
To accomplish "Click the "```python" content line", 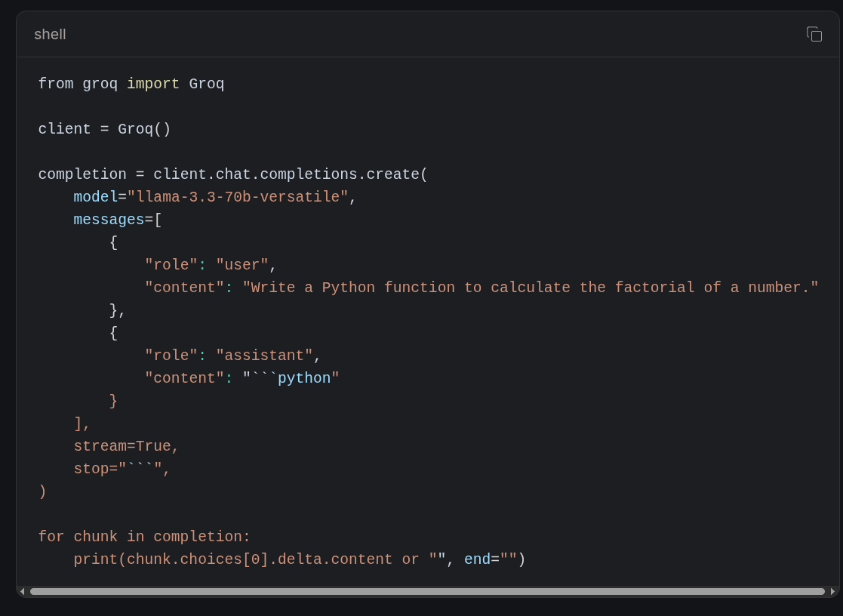I will [242, 378].
